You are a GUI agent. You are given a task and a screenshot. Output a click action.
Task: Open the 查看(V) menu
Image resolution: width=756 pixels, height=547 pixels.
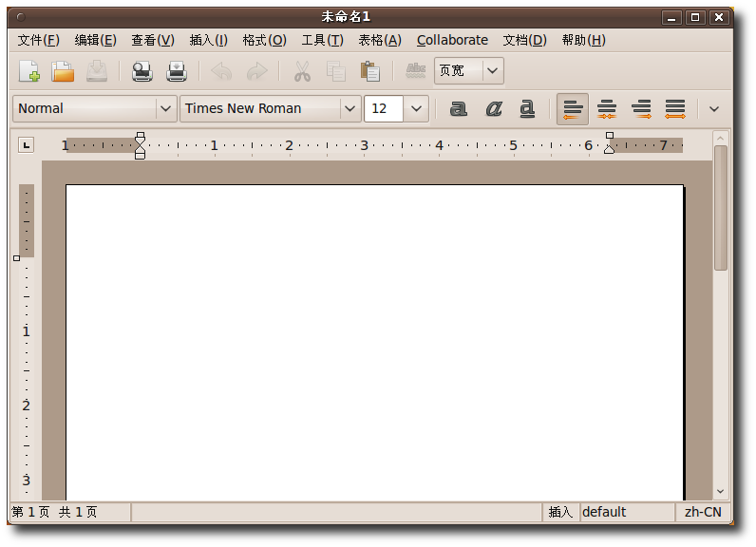pos(153,40)
